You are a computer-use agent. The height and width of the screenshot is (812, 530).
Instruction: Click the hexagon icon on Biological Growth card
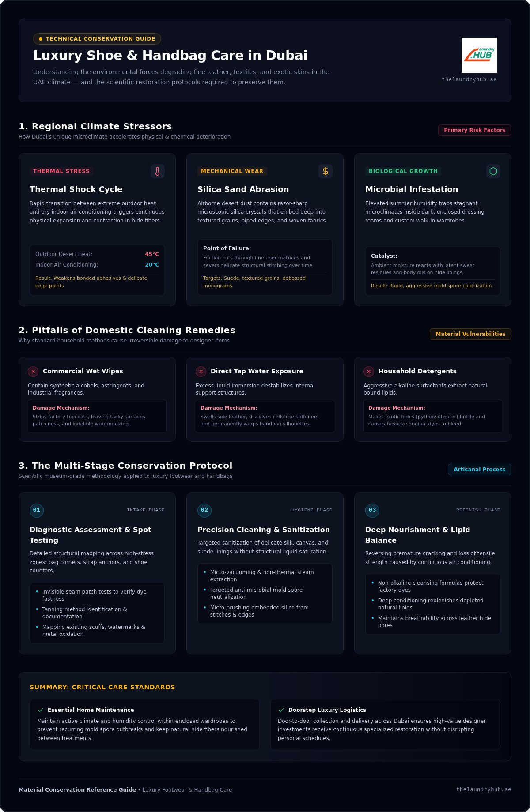tap(493, 171)
